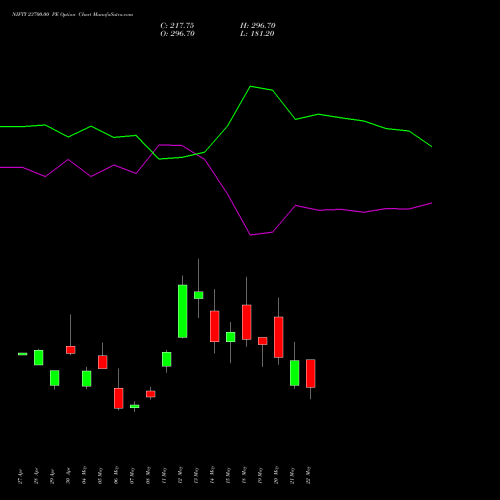Click the '06 May' date label

(x=116, y=475)
